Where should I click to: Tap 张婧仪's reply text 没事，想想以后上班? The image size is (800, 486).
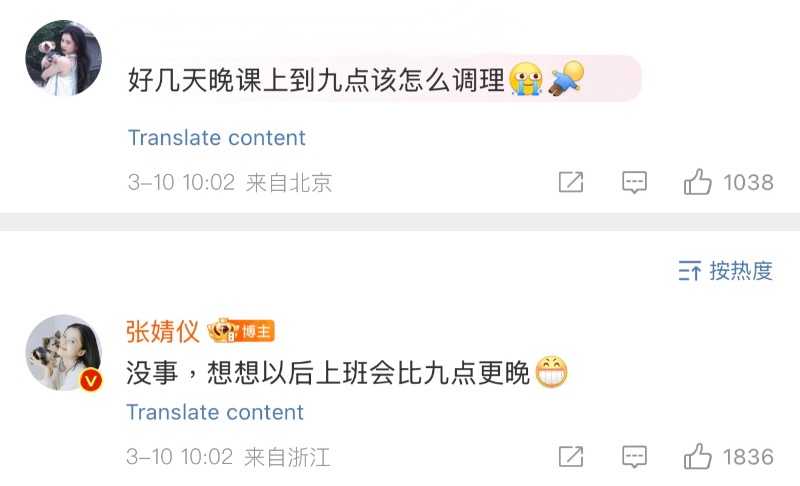click(346, 372)
